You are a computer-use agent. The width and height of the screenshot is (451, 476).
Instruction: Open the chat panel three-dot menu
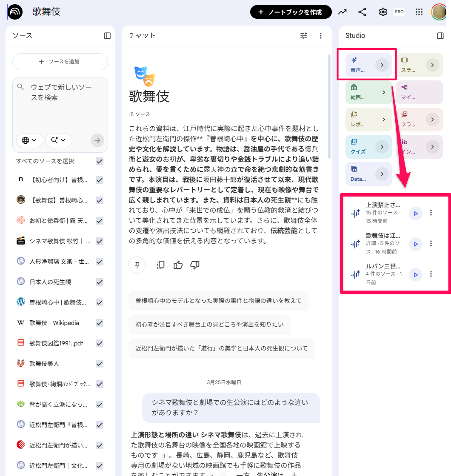(x=321, y=36)
